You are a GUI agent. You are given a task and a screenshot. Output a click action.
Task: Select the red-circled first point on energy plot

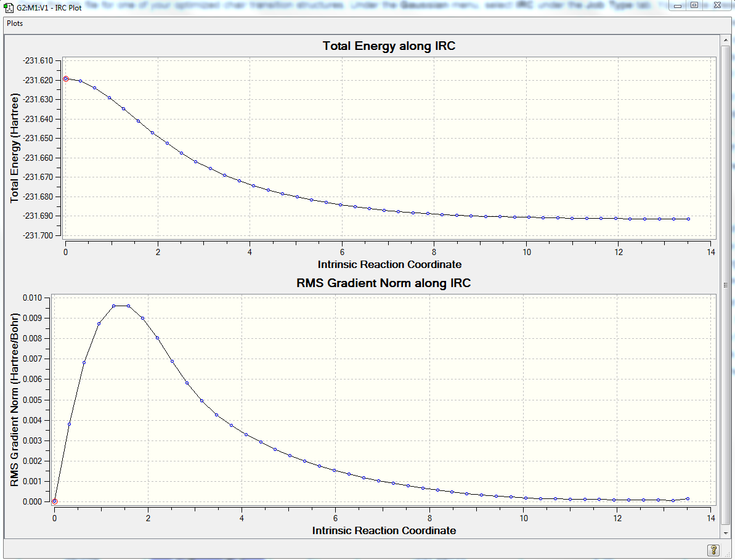click(x=66, y=79)
